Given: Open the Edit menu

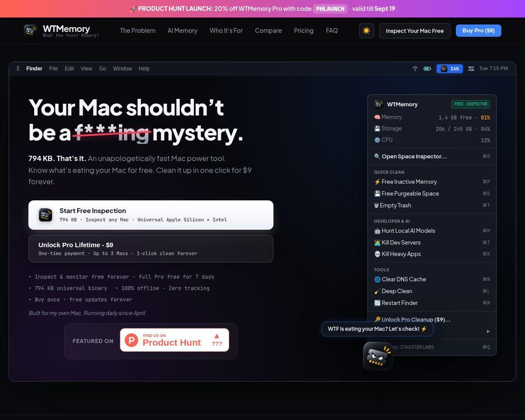Looking at the screenshot, I should (69, 69).
